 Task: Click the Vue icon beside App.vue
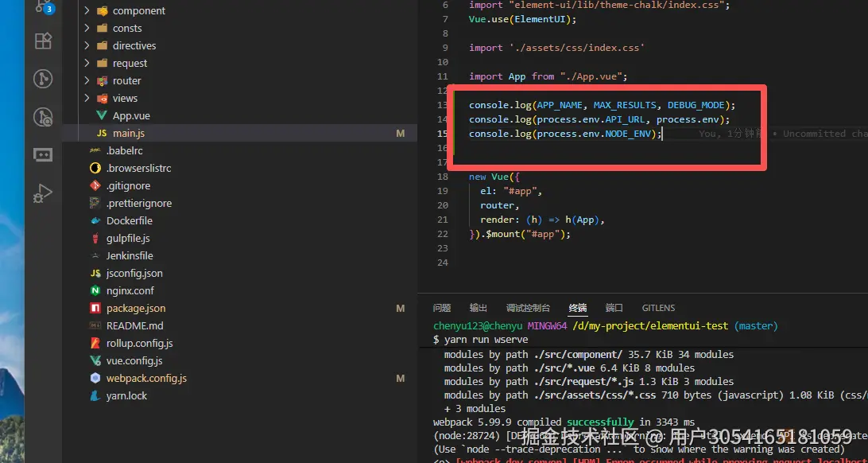[x=101, y=116]
